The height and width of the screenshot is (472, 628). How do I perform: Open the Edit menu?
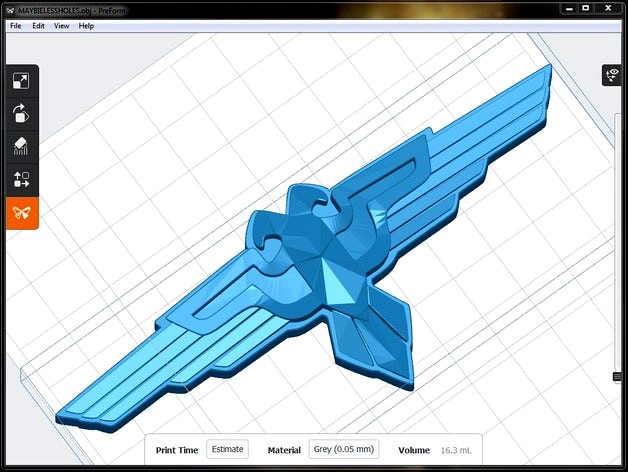pos(38,26)
